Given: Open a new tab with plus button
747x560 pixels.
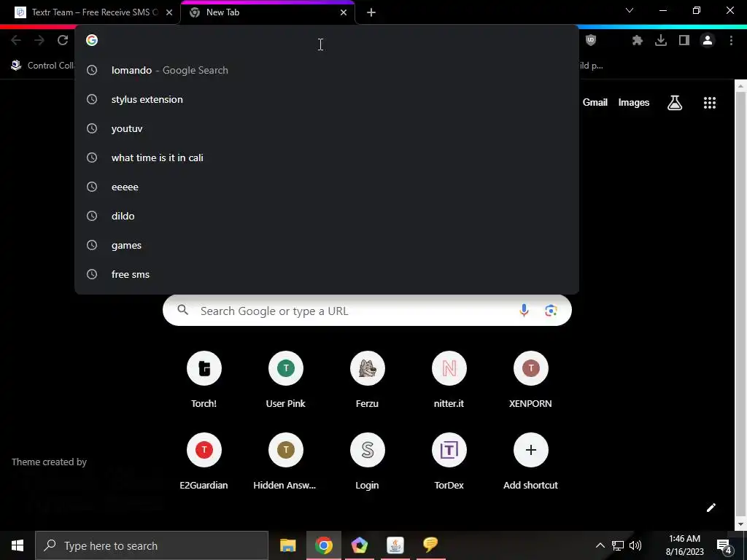Looking at the screenshot, I should coord(371,12).
